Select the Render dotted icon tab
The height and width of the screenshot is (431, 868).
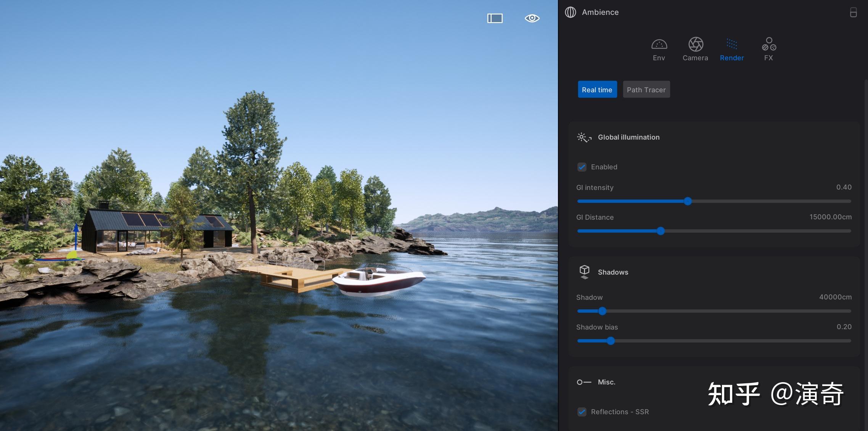point(731,44)
